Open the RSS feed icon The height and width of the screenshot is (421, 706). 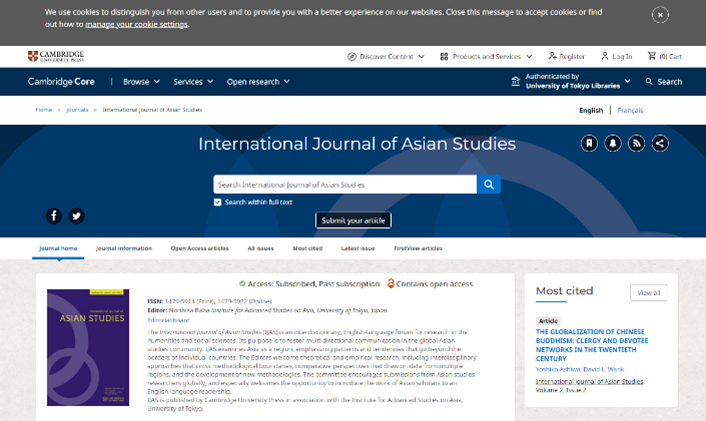pyautogui.click(x=636, y=143)
